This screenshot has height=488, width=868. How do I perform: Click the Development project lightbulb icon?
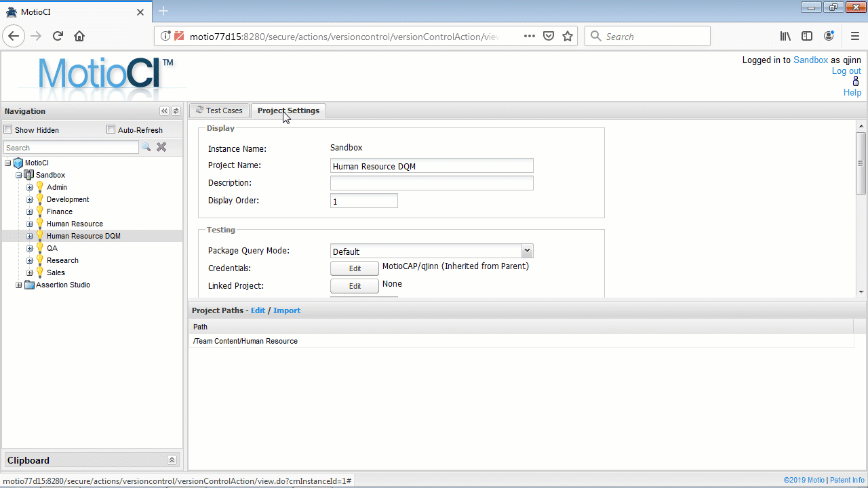point(40,199)
